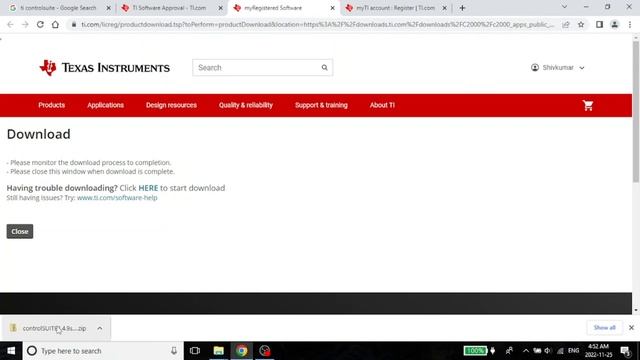Click Show all downloads

tap(604, 328)
